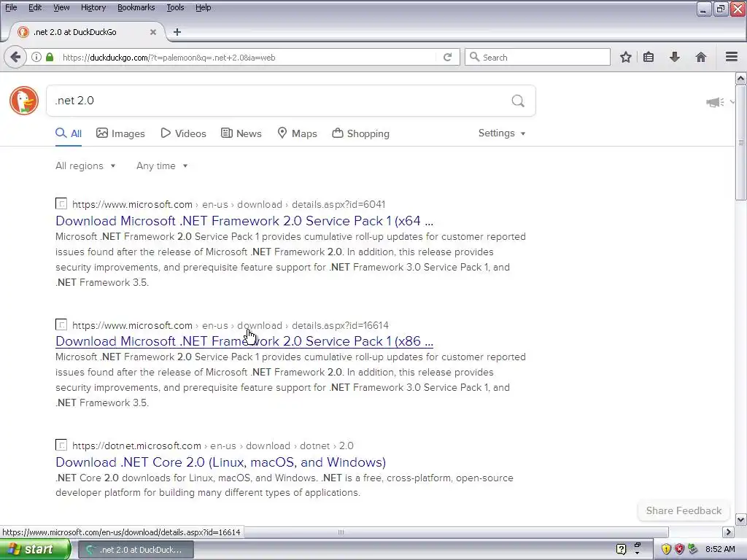Click the Share Feedback button

tap(684, 510)
